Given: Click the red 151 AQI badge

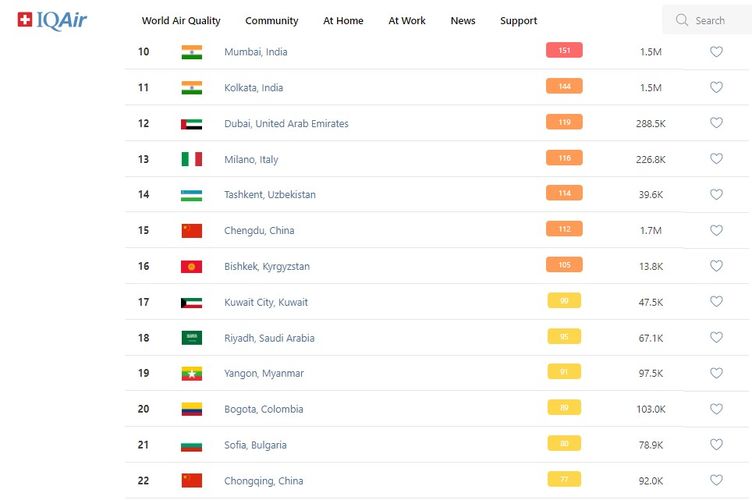Looking at the screenshot, I should (x=564, y=51).
